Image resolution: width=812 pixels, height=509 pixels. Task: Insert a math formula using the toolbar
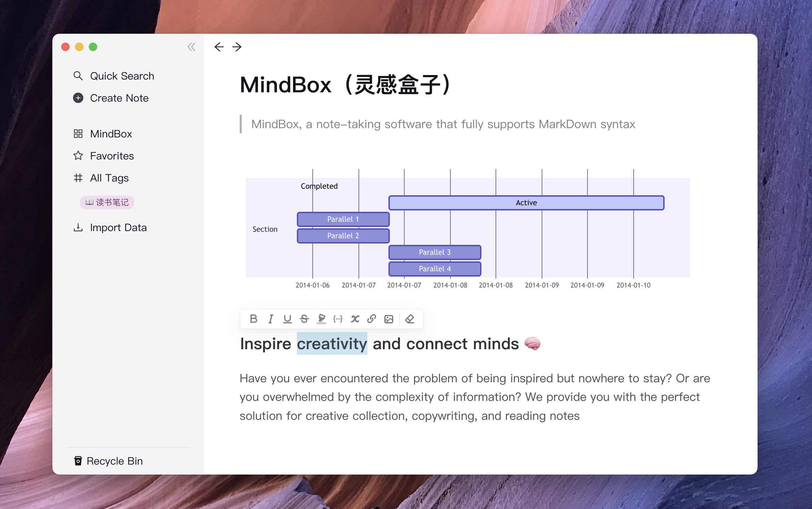pos(355,319)
